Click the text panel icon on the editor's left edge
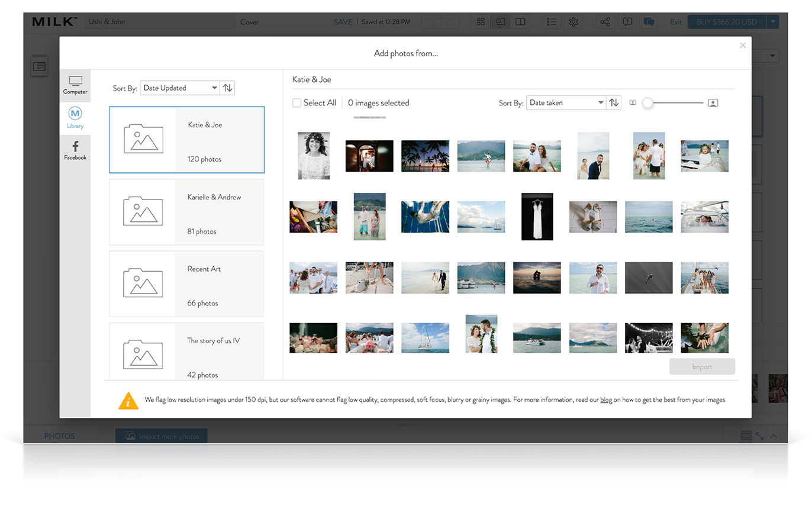The width and height of the screenshot is (812, 509). [39, 66]
